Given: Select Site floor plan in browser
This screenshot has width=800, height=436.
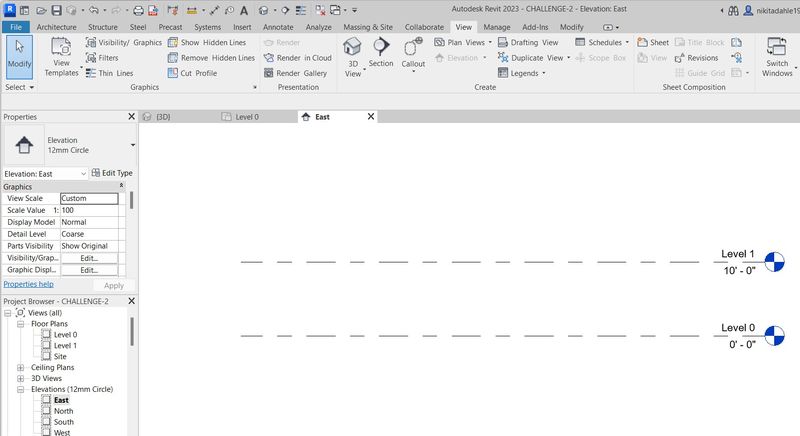Looking at the screenshot, I should click(x=60, y=356).
